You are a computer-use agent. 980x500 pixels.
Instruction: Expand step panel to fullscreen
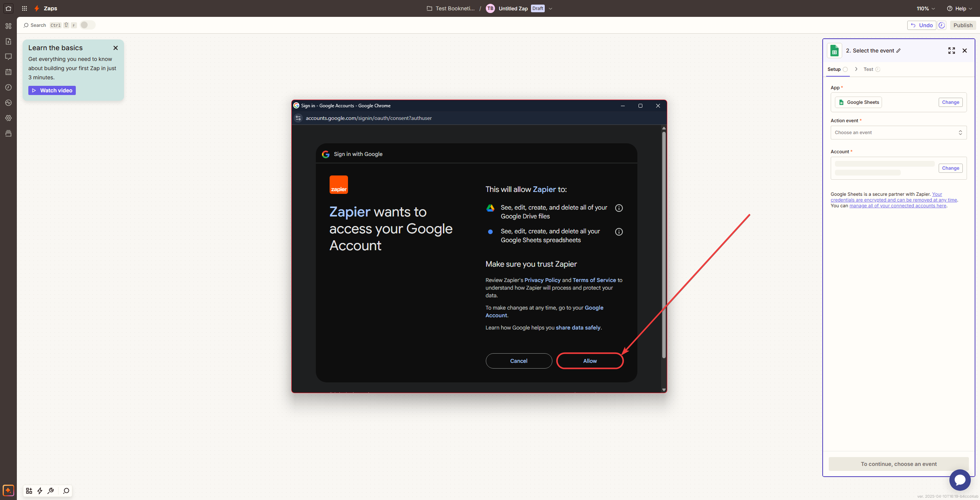(x=952, y=51)
